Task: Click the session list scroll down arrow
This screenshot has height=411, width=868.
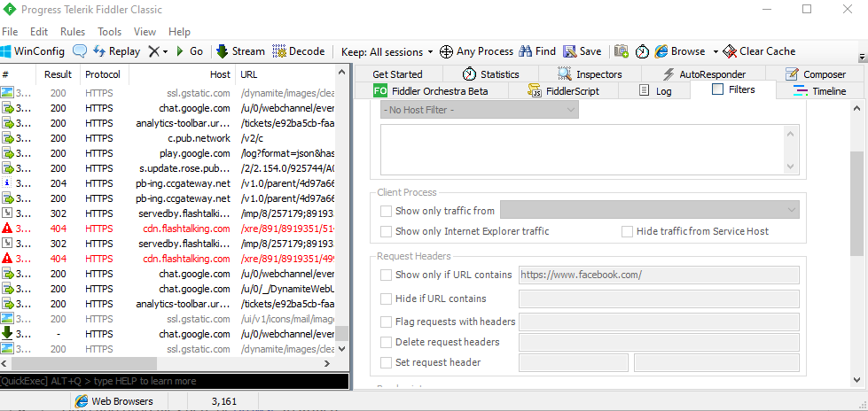Action: tap(342, 349)
